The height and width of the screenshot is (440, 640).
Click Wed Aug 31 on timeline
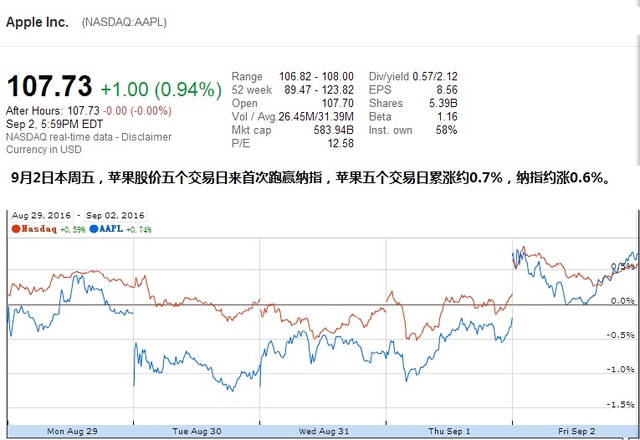(321, 430)
